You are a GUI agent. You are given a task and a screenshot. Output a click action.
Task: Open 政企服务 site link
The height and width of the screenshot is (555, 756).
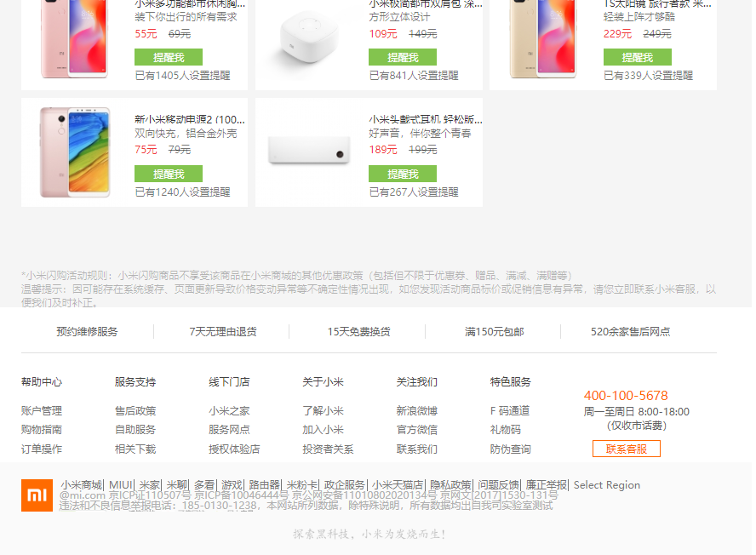pyautogui.click(x=345, y=484)
